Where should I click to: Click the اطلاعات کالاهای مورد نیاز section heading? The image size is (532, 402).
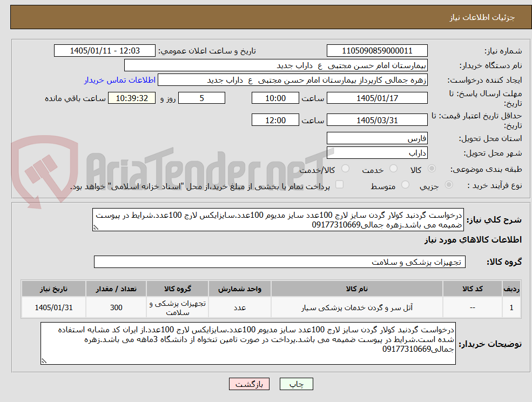[473, 240]
